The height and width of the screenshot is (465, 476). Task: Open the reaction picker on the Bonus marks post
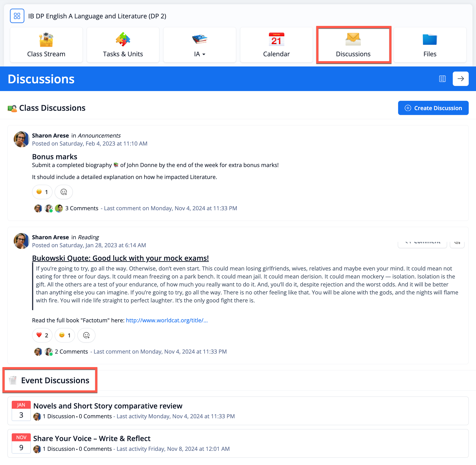click(64, 192)
